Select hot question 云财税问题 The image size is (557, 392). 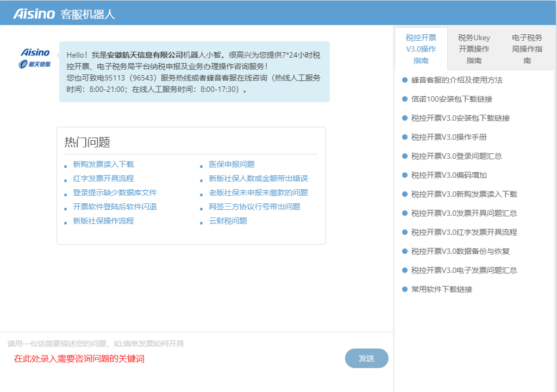[228, 221]
